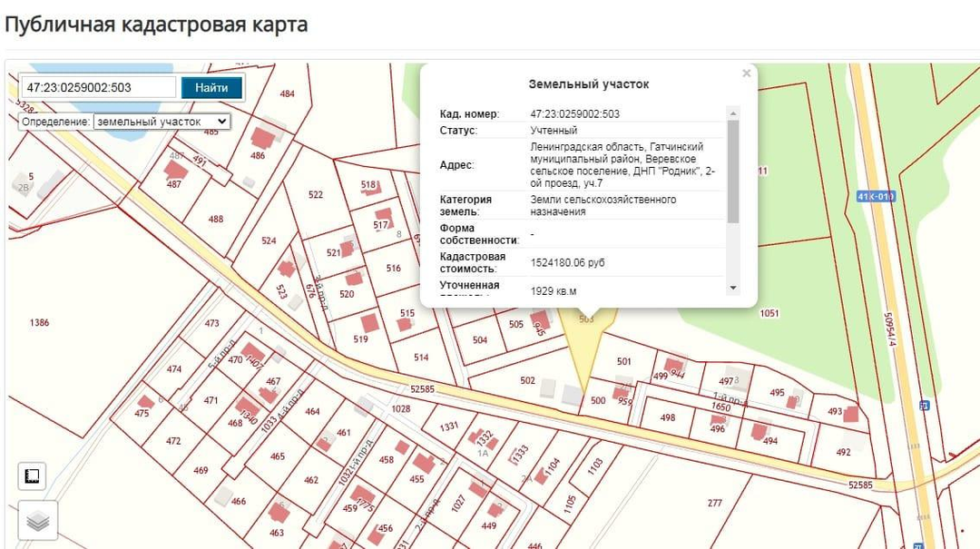Activate the measurement ruler tool
The height and width of the screenshot is (549, 980).
(x=32, y=475)
